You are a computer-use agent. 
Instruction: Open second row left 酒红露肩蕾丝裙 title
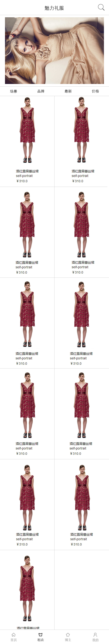[27, 263]
